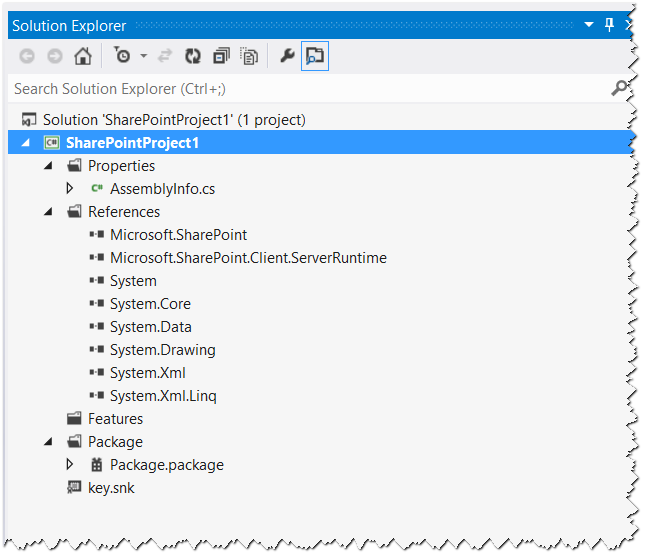Select the References node label
Image resolution: width=648 pixels, height=559 pixels.
(124, 212)
